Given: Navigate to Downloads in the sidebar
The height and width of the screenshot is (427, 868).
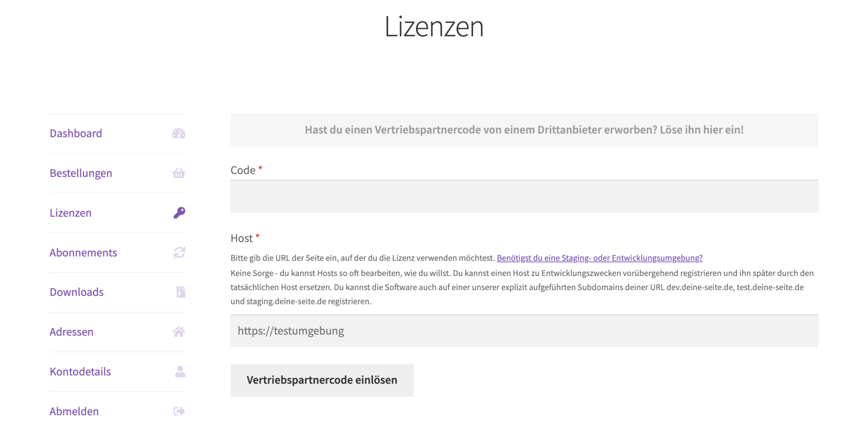Looking at the screenshot, I should [76, 292].
